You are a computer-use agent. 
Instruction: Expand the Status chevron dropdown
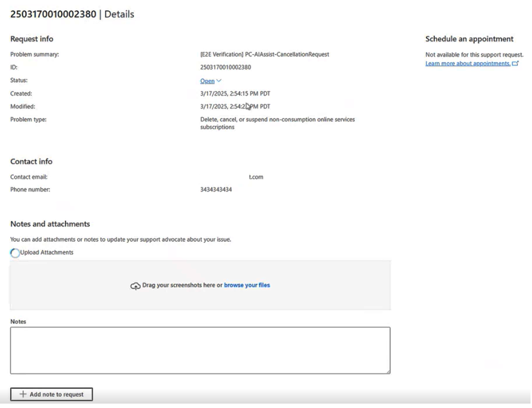tap(219, 81)
